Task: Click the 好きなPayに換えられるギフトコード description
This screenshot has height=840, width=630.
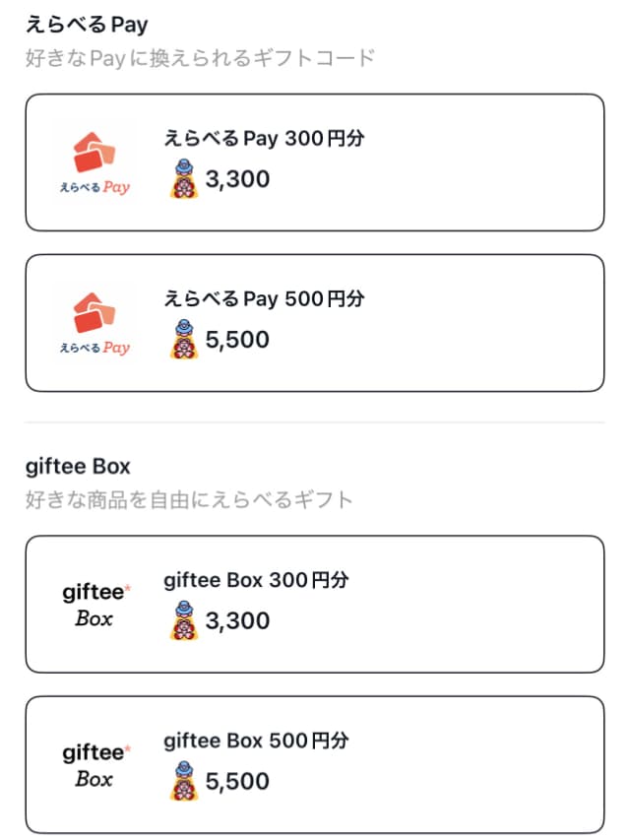Action: pyautogui.click(x=200, y=58)
